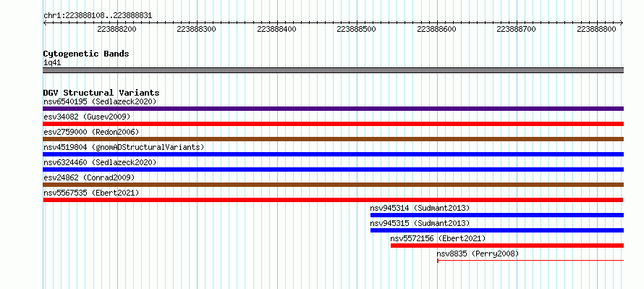Click the nsv5572156 (Ebert2021) label
The height and width of the screenshot is (289, 644).
pyautogui.click(x=438, y=238)
